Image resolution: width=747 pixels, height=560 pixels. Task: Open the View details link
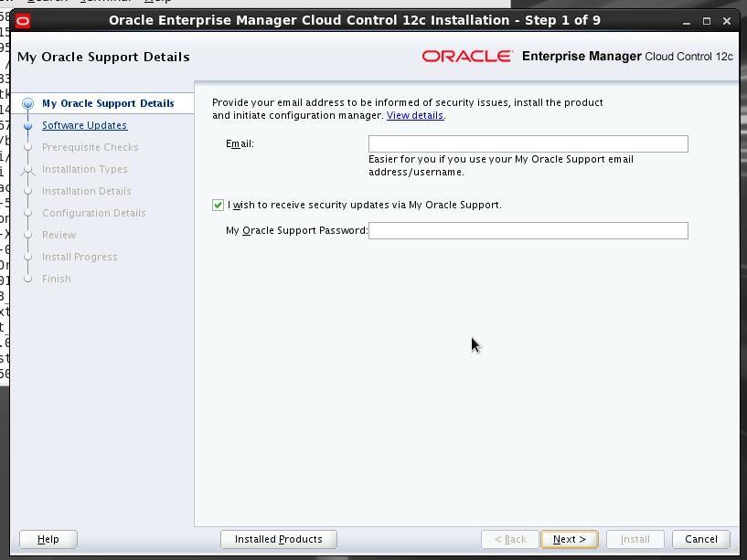pyautogui.click(x=415, y=116)
